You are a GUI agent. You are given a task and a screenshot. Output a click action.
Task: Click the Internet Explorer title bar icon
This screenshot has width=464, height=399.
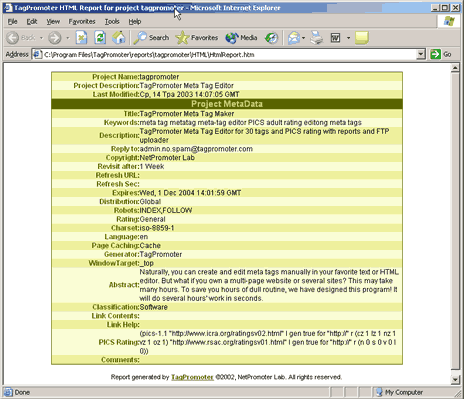pyautogui.click(x=8, y=8)
